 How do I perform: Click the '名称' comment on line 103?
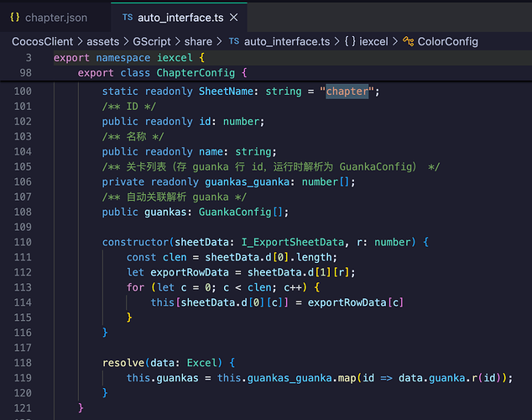pos(136,136)
